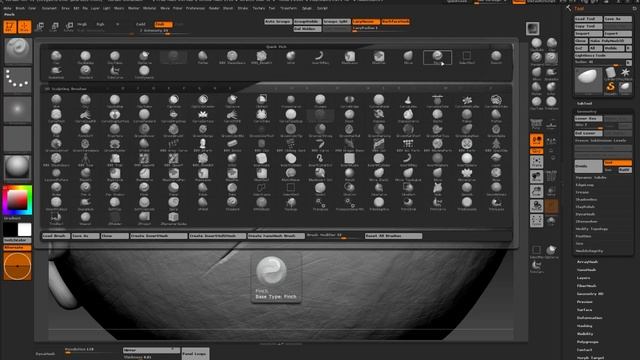The image size is (640, 360).
Task: Click Create InsertMesh button
Action: 158,236
